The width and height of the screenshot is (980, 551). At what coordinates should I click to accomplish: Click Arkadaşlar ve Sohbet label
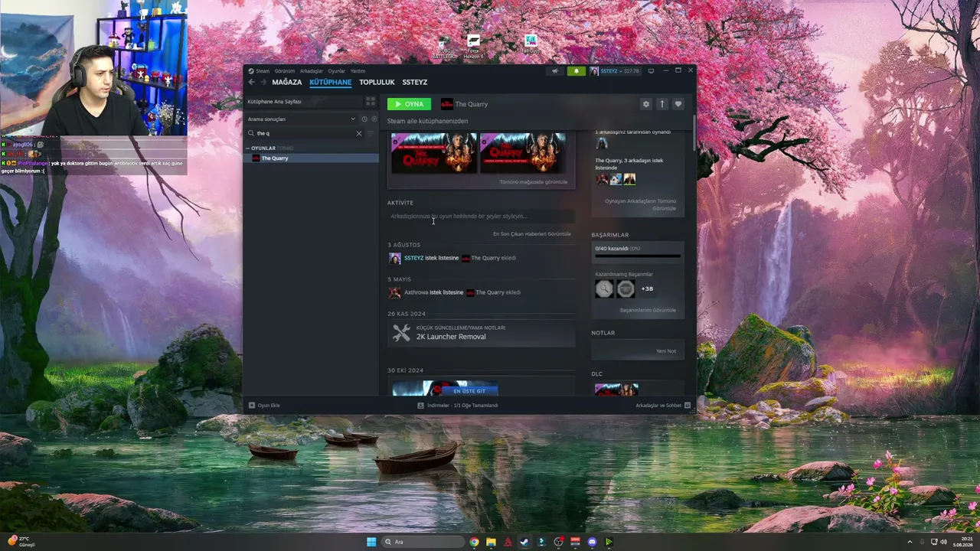[658, 406]
